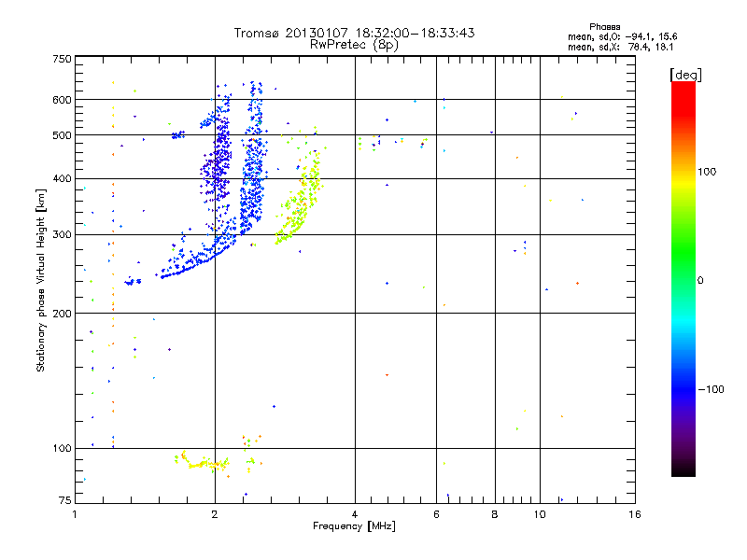Click y-axis tick label '100' on height axis
Viewport: 747px width, 560px height.
pos(62,448)
